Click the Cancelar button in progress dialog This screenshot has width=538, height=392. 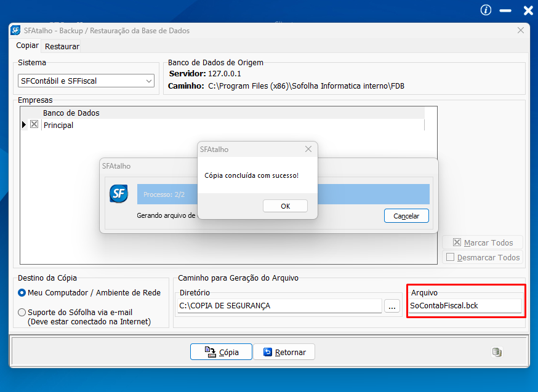tap(406, 216)
